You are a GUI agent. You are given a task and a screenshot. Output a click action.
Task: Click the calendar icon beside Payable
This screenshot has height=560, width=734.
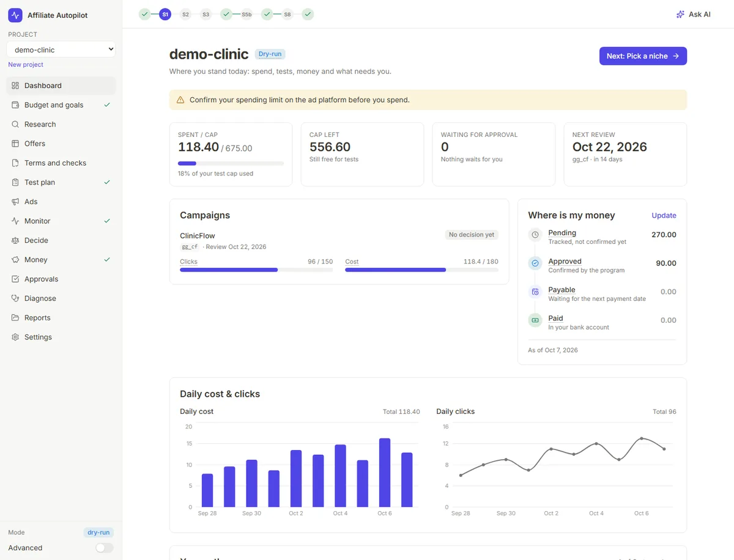535,292
